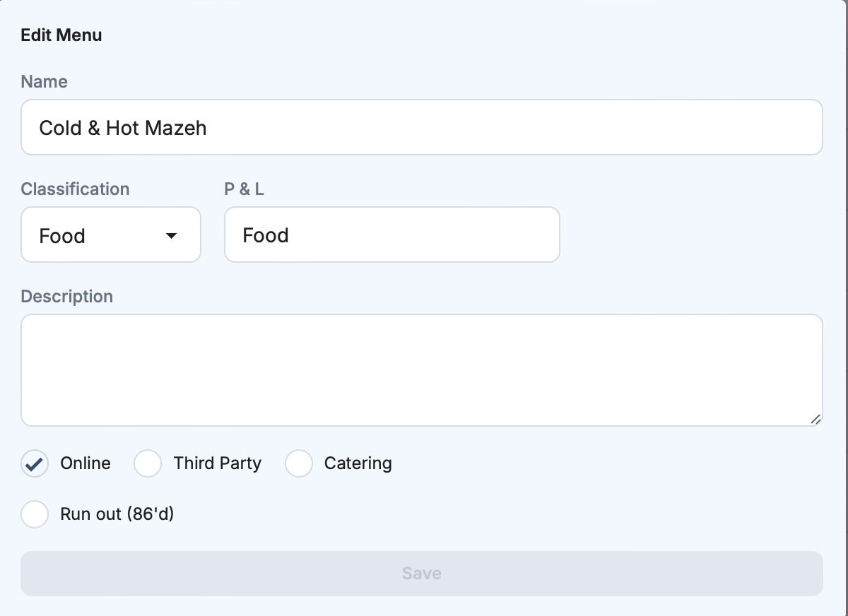Enable the Third Party checkbox
848x616 pixels.
[x=148, y=464]
